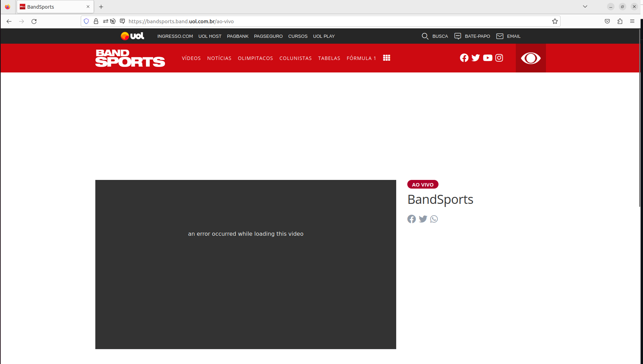
Task: Open the apps grid menu in red navbar
Action: click(386, 58)
